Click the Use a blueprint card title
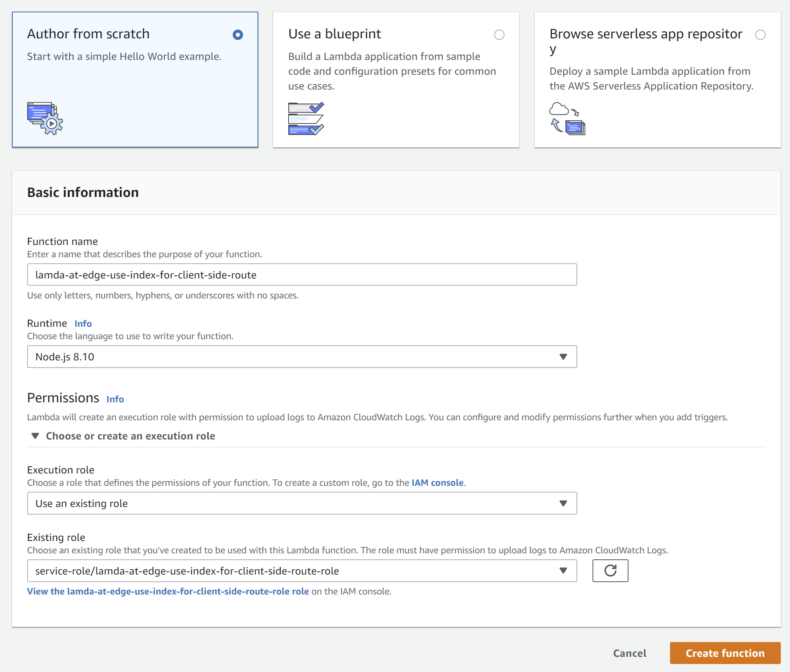790x672 pixels. (335, 34)
